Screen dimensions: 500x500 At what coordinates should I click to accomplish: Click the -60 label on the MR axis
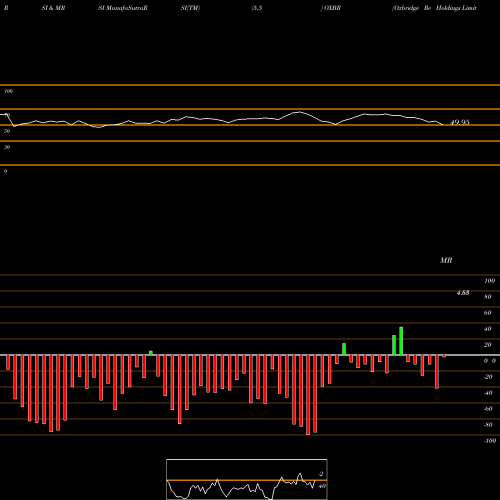pos(488,409)
